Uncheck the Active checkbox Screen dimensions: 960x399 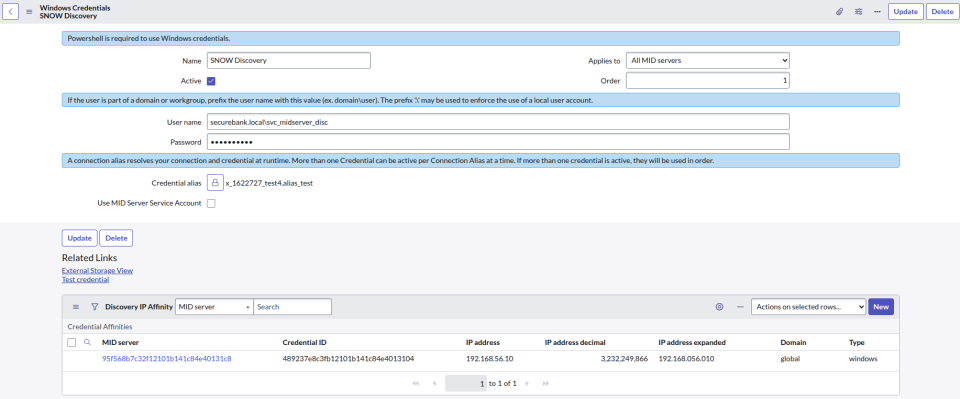click(211, 81)
